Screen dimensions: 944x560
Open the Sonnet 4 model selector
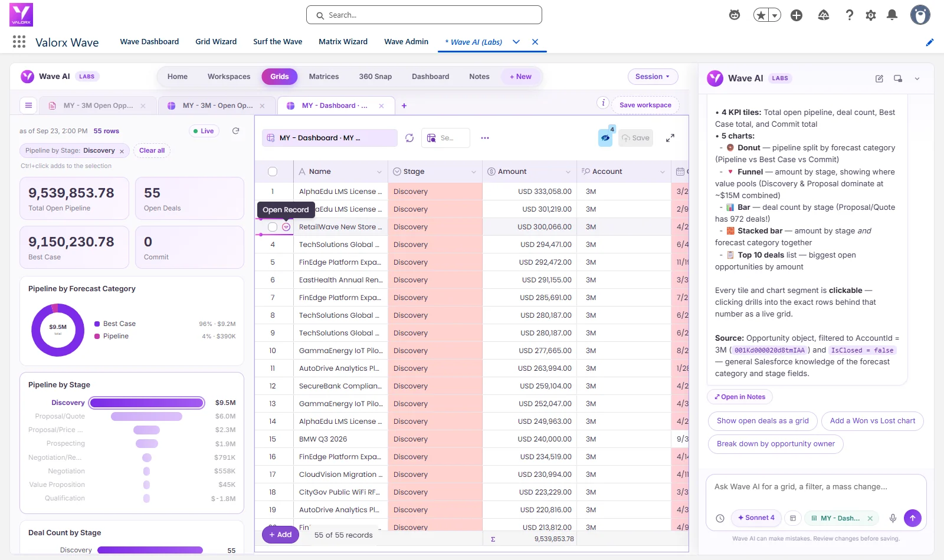pyautogui.click(x=756, y=518)
